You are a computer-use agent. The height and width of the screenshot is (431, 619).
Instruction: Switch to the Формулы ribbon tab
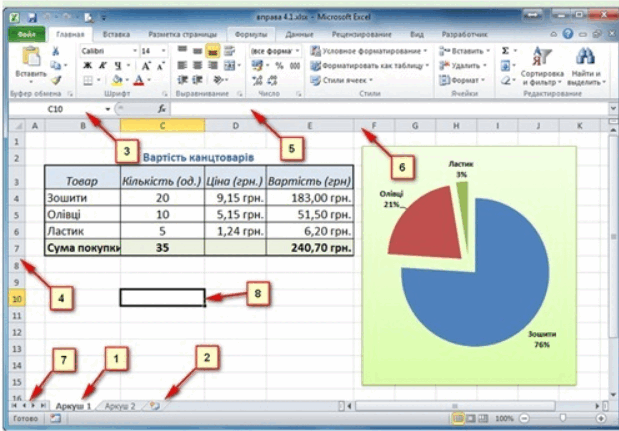[x=251, y=34]
